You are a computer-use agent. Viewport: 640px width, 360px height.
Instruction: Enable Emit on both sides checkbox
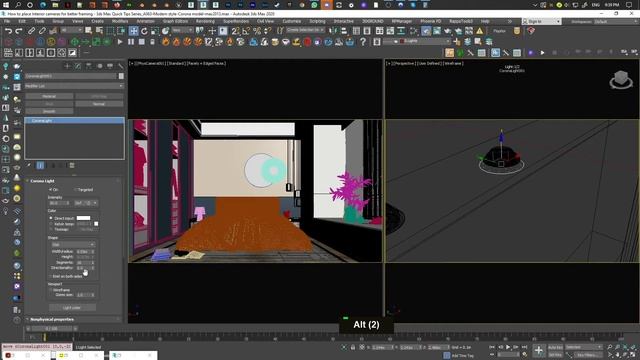click(51, 276)
